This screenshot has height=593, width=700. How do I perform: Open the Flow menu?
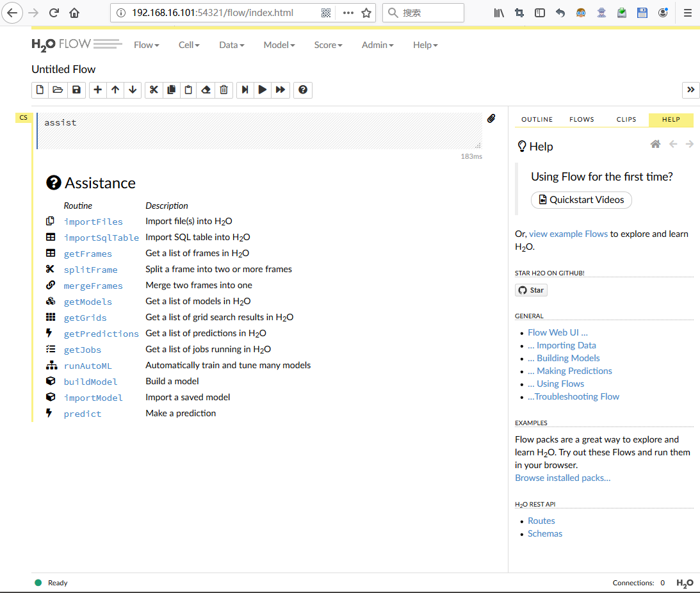(x=147, y=45)
